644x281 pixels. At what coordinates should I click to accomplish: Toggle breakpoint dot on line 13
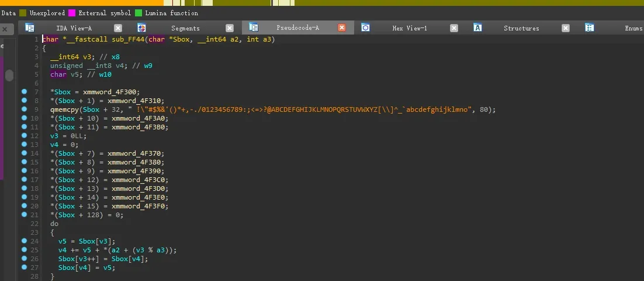24,145
